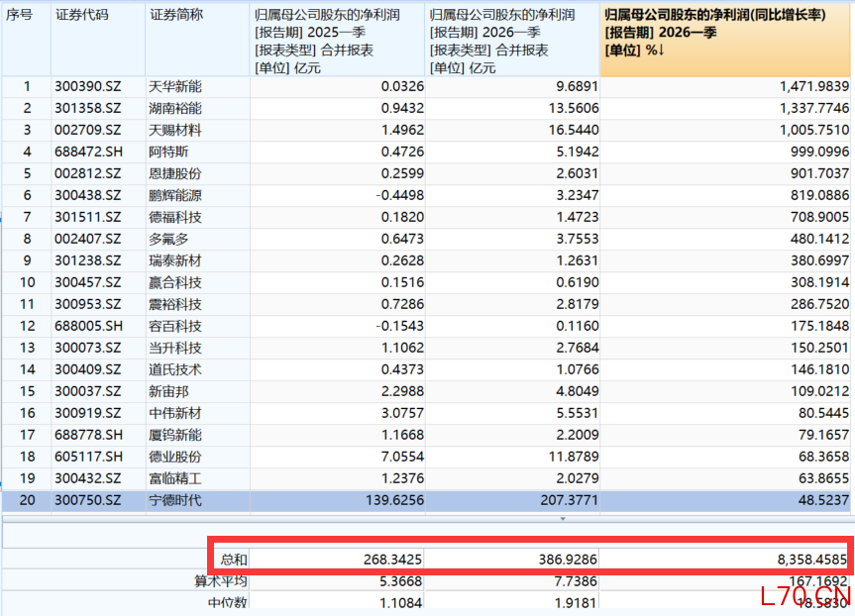Click the average value 5.3668
The image size is (855, 616).
401,581
